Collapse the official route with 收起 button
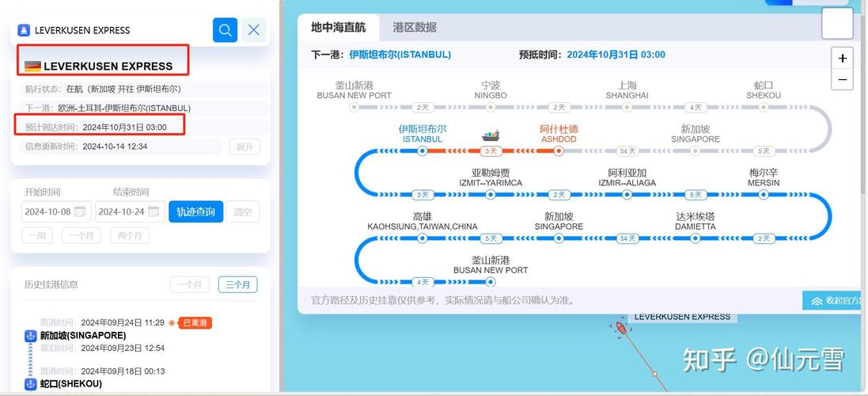Screen dimensions: 868x396 click(x=834, y=301)
